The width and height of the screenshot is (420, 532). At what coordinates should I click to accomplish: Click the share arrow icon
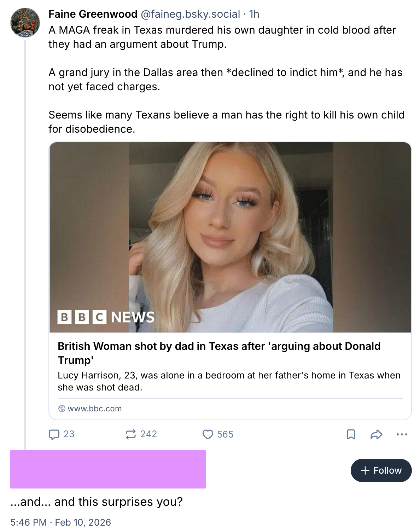click(x=376, y=434)
